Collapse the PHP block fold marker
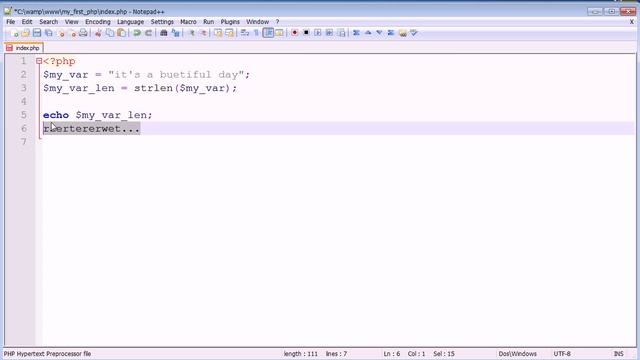The height and width of the screenshot is (360, 640). pos(39,61)
